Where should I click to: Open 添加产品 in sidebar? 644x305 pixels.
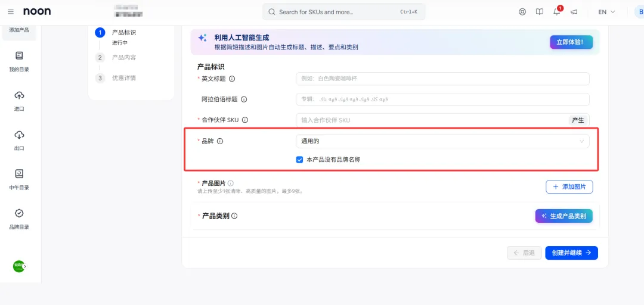click(19, 31)
